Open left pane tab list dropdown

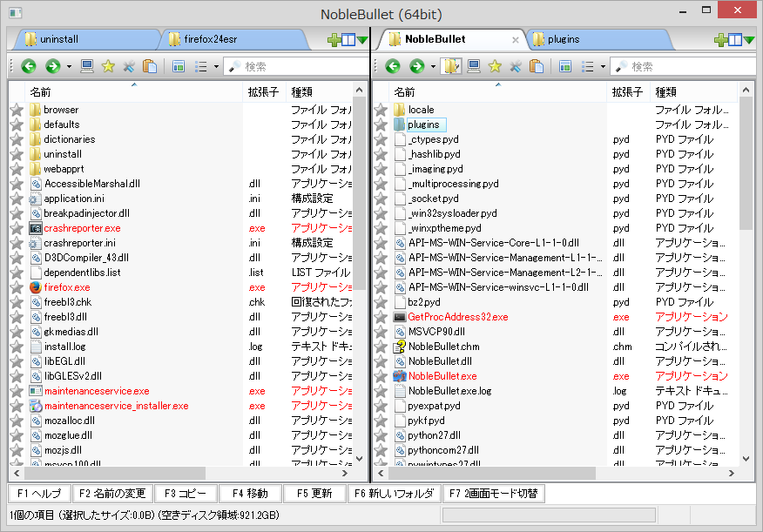(x=362, y=40)
